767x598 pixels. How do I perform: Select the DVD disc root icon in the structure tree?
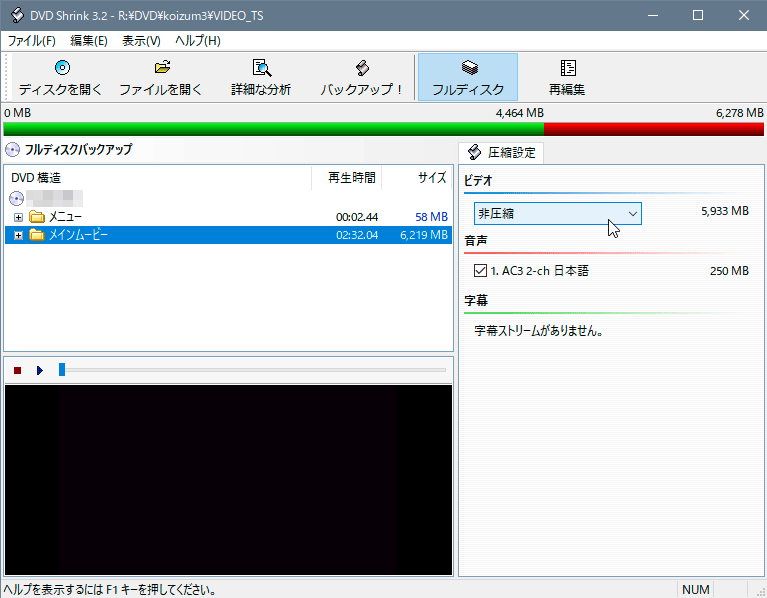click(17, 198)
